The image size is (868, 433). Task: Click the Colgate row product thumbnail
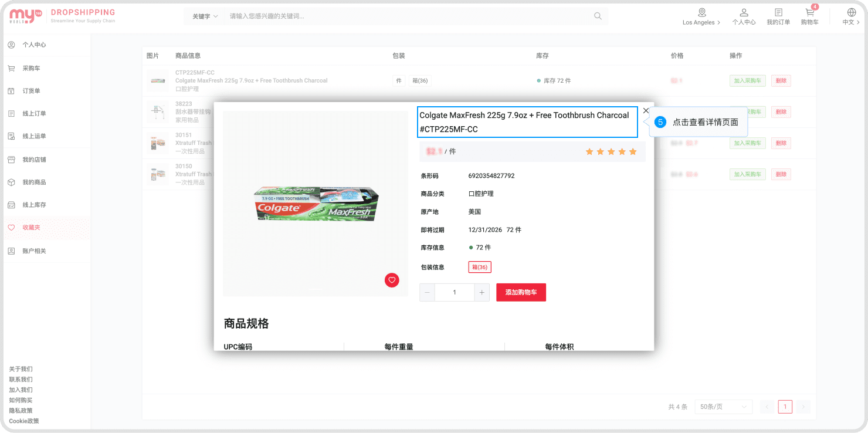pos(157,80)
